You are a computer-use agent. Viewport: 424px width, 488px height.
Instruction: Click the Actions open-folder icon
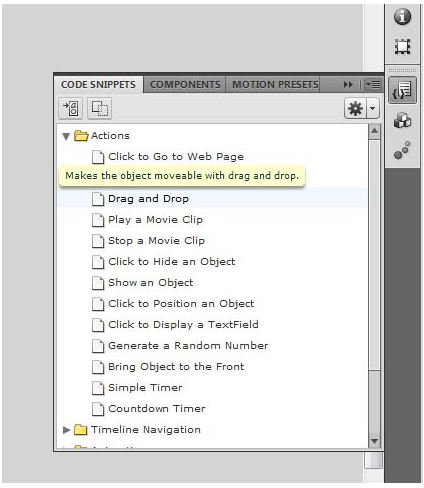(81, 136)
